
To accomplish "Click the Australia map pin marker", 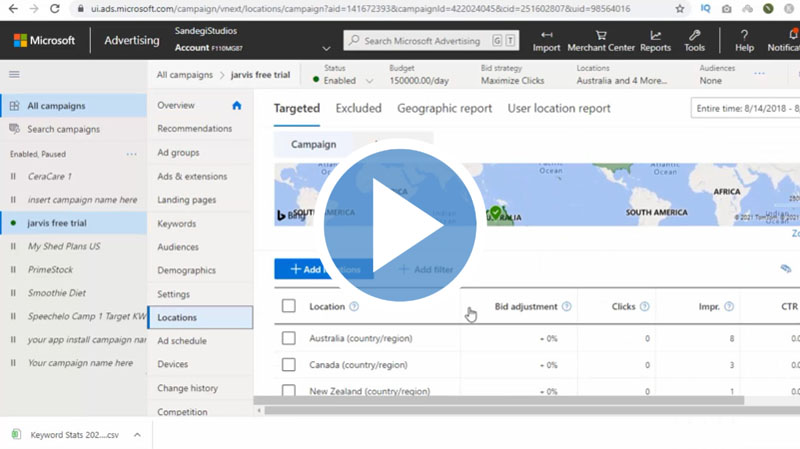I will click(x=495, y=211).
